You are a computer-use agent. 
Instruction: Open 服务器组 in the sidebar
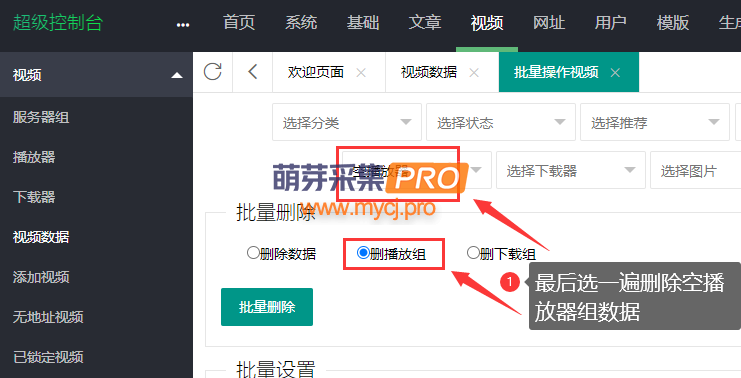(x=41, y=117)
